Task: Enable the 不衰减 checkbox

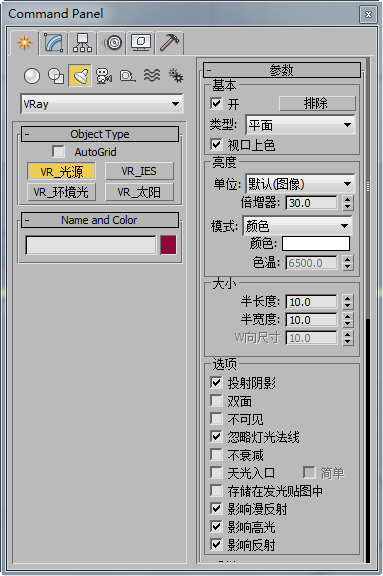Action: pos(216,455)
